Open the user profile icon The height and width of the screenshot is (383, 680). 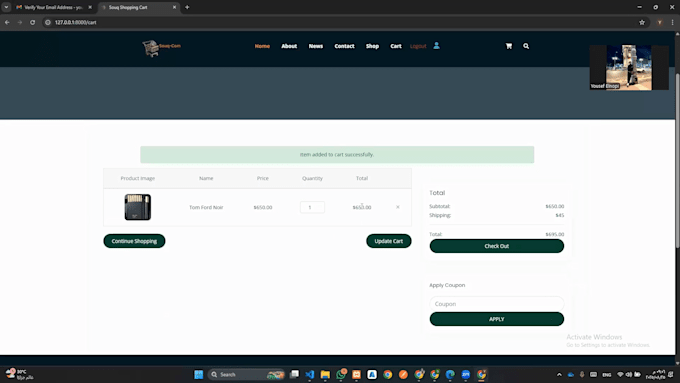[437, 46]
